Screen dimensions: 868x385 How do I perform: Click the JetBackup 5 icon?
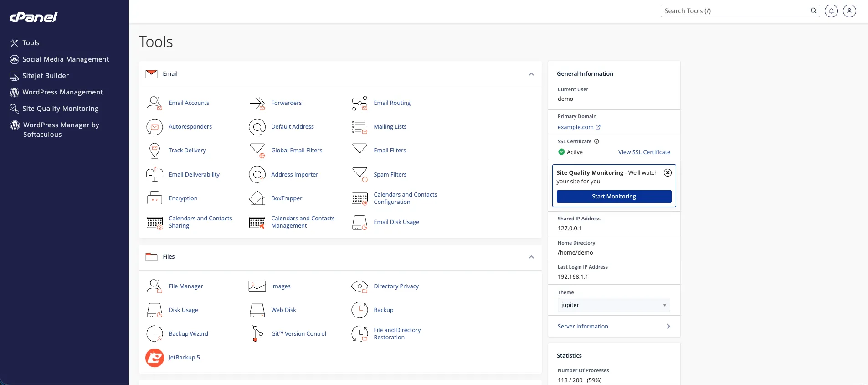point(154,358)
